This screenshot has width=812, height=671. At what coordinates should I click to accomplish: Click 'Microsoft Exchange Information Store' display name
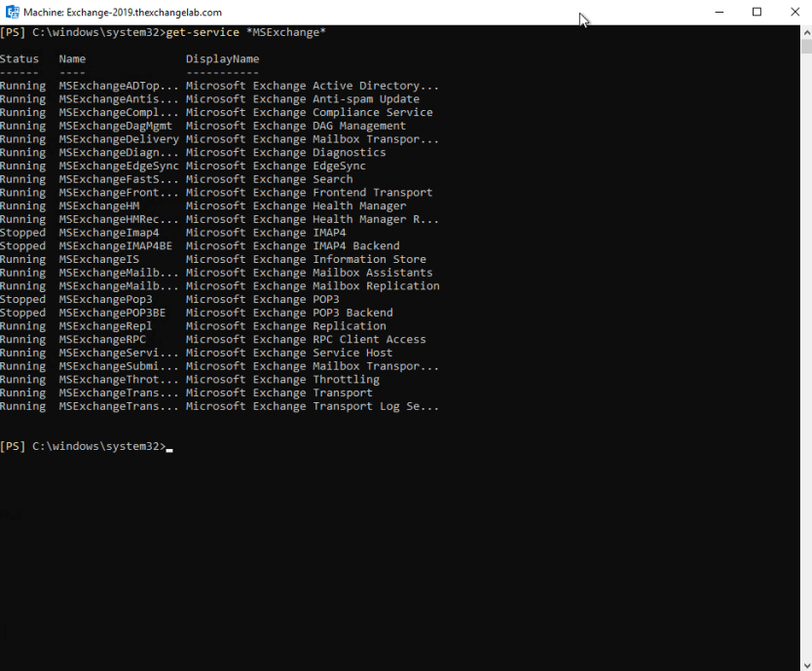point(306,260)
